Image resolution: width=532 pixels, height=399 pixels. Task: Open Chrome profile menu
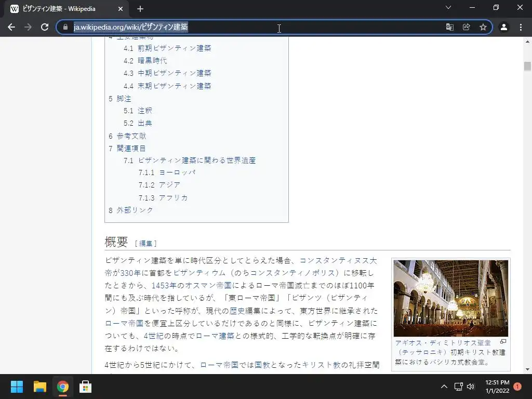pos(504,27)
